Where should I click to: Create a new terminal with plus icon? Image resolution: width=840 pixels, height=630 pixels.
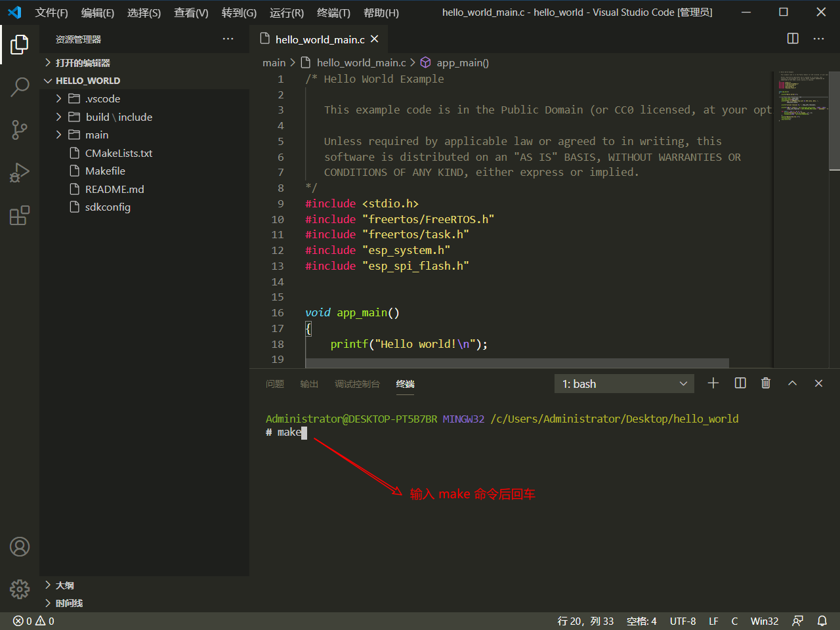pos(713,383)
